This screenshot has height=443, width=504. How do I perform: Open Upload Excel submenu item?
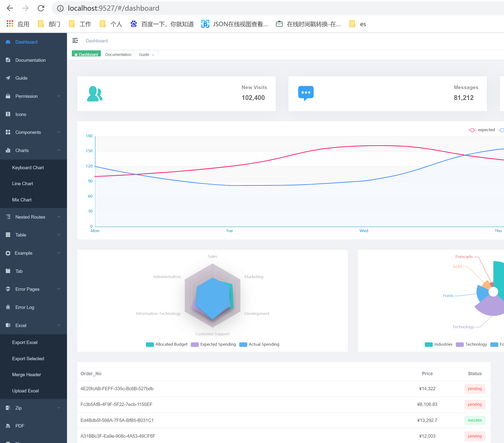34,391
